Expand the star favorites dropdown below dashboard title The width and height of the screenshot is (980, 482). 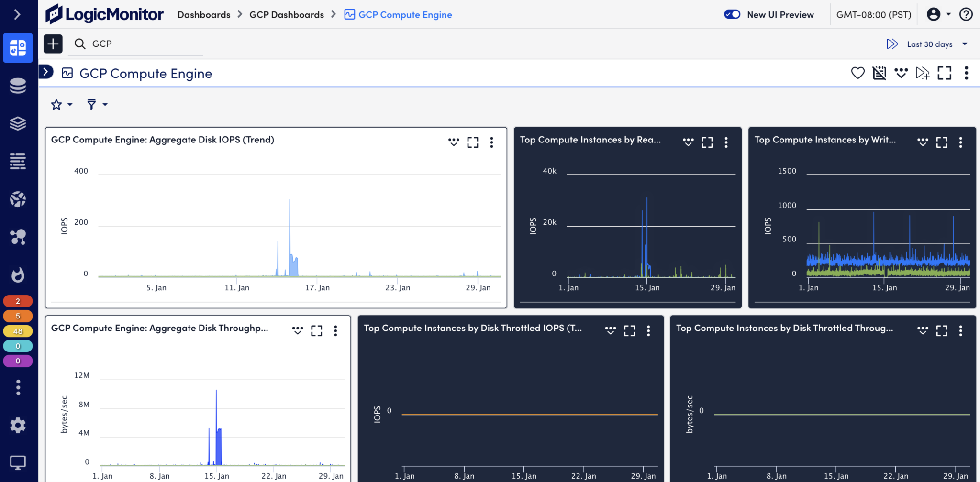[61, 104]
